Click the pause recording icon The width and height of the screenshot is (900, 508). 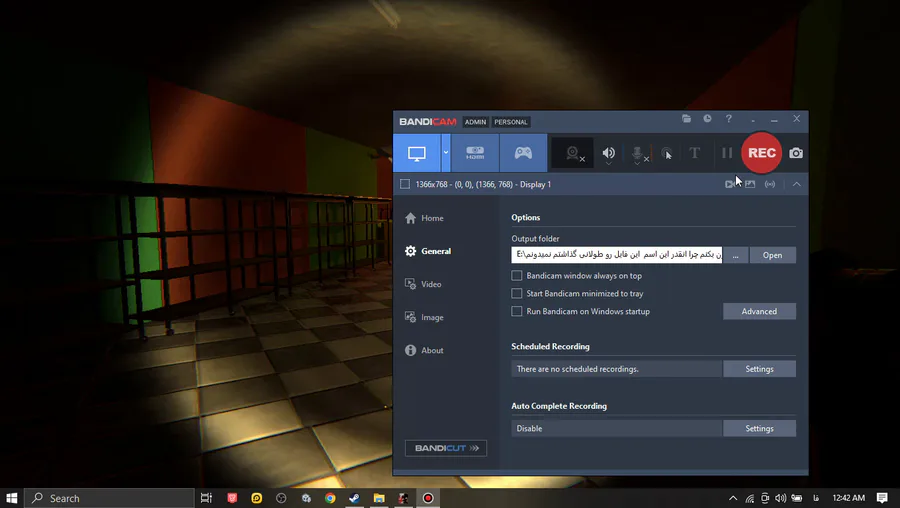pos(727,153)
